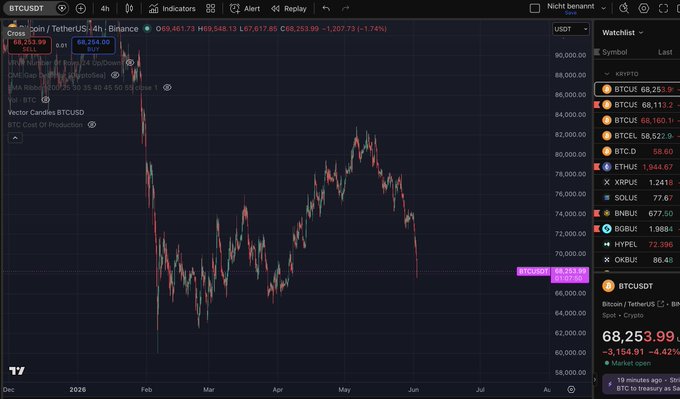
Task: Toggle visibility of CME Gap Detector indicator
Action: click(x=115, y=75)
